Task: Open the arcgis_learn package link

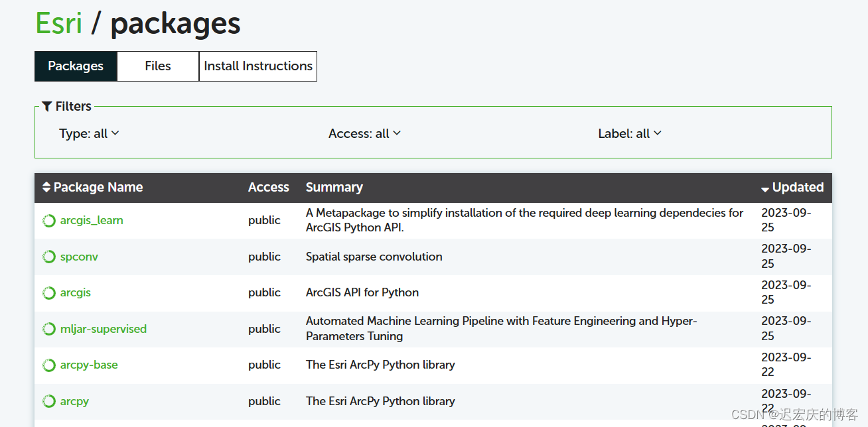Action: 92,221
